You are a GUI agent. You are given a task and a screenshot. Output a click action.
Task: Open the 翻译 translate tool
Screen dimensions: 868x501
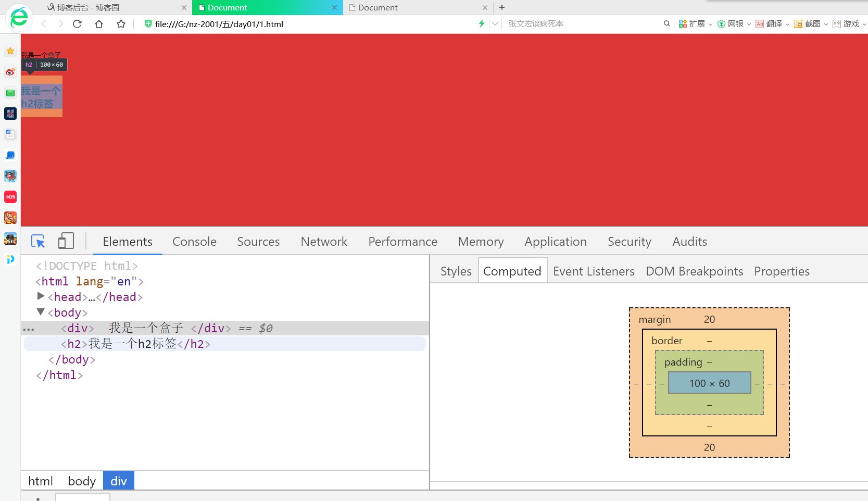pos(769,24)
